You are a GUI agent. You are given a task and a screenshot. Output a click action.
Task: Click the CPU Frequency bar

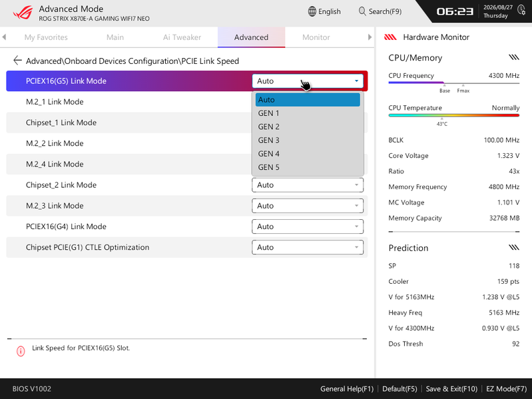(x=454, y=83)
